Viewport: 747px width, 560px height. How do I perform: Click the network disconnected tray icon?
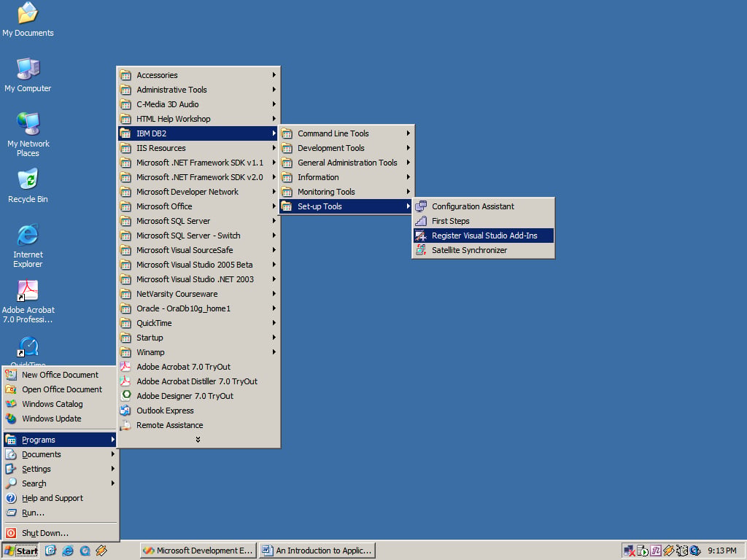[630, 551]
